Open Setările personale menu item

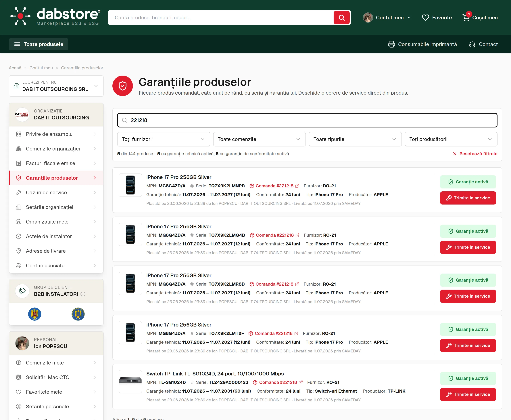[56, 406]
